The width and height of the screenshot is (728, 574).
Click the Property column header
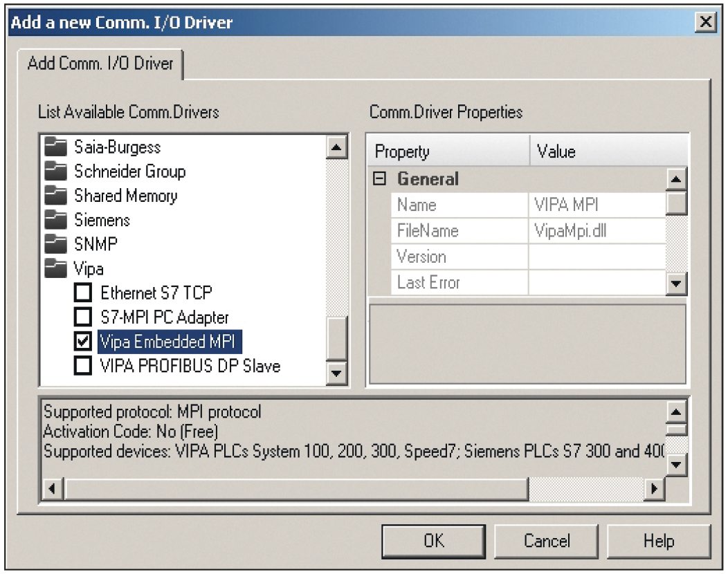point(448,151)
